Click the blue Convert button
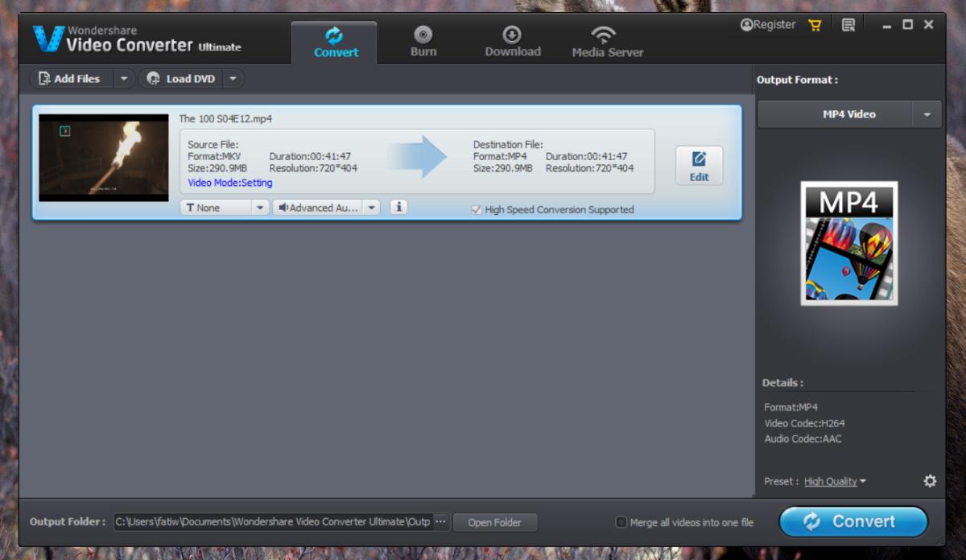 (x=853, y=521)
